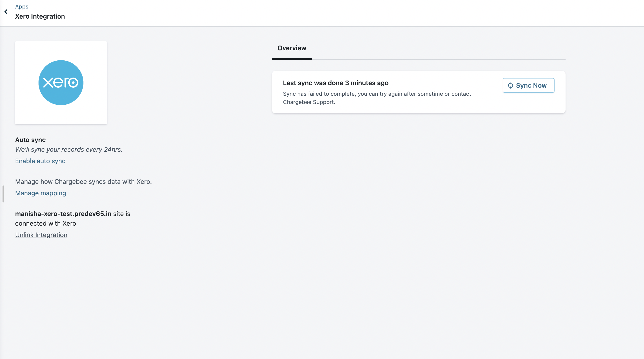644x359 pixels.
Task: Click 'Manage how Chargebee syncs data' text
Action: coord(83,182)
